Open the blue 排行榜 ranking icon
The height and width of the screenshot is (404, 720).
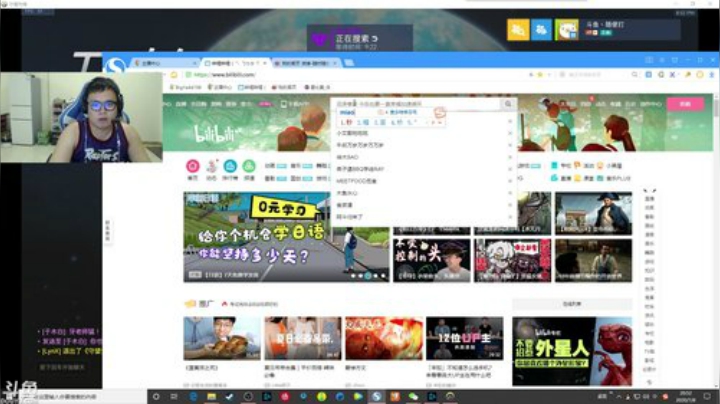[x=230, y=166]
